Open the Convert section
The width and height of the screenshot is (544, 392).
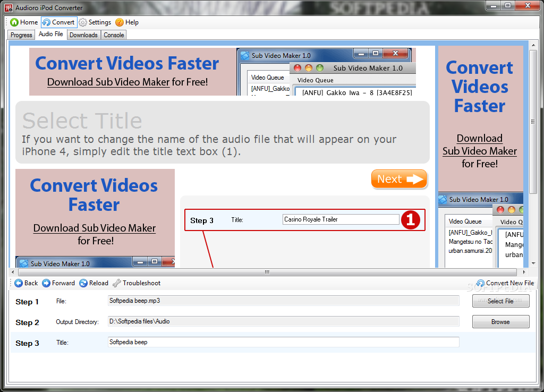coord(58,22)
